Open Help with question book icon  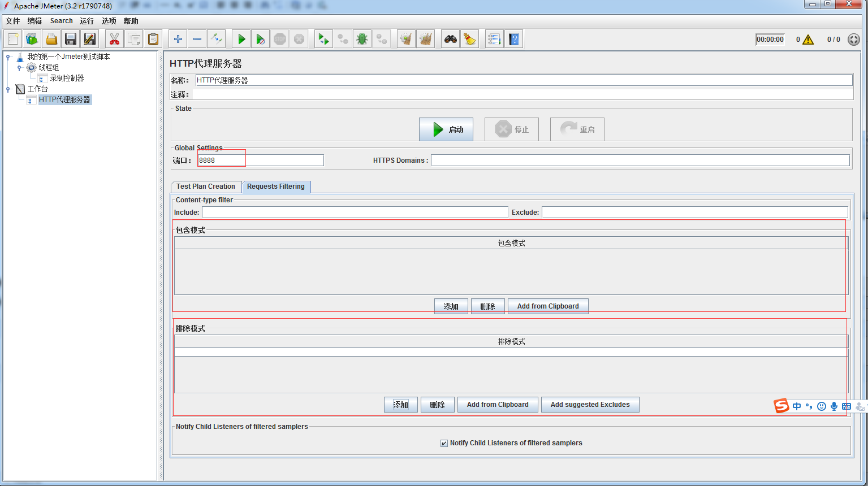pos(513,39)
